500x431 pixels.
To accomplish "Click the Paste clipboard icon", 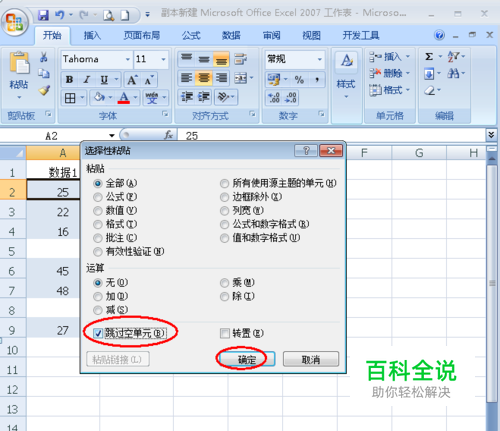I will pos(19,63).
